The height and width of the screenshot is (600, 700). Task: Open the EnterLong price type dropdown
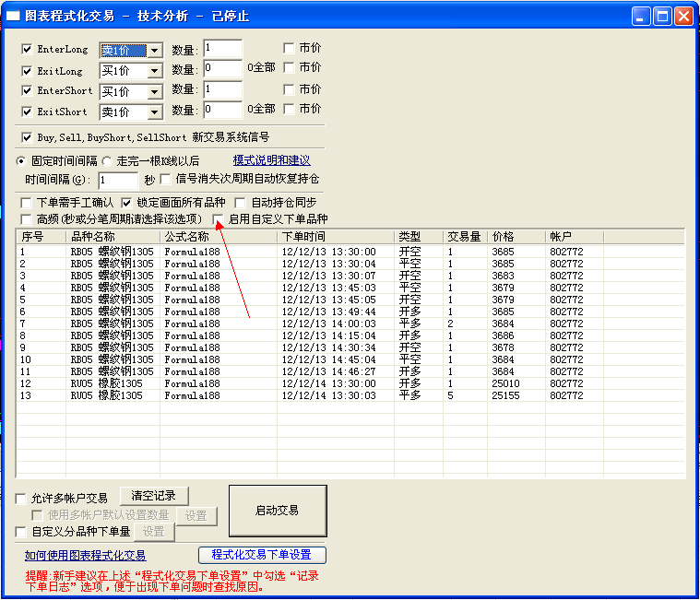(154, 51)
